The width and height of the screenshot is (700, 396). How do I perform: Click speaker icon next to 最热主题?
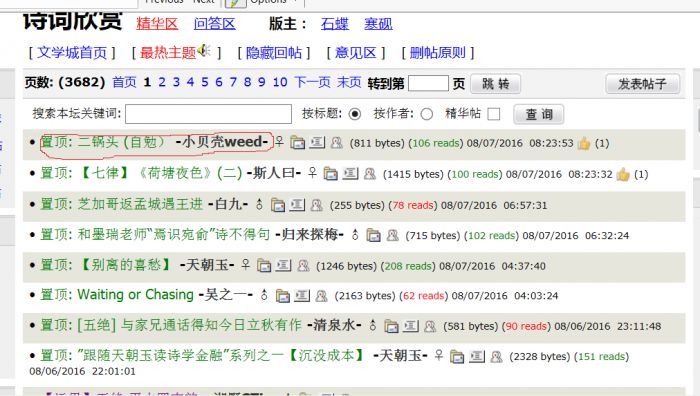204,50
